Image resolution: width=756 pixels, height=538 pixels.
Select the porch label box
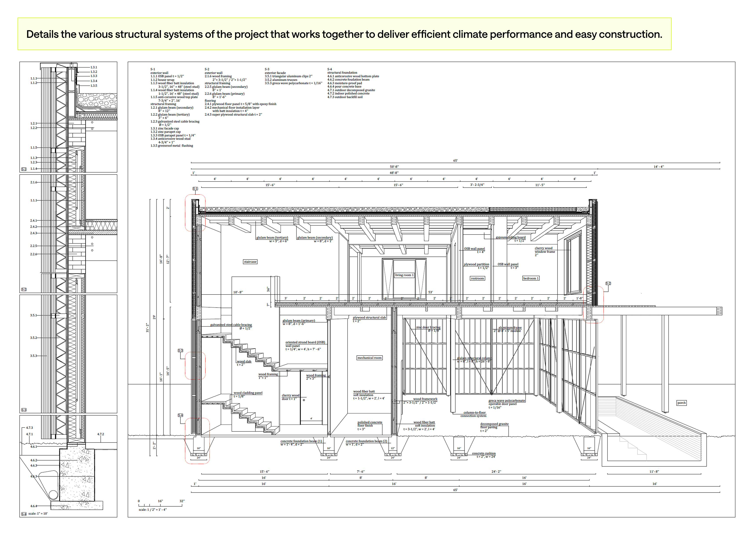(681, 403)
